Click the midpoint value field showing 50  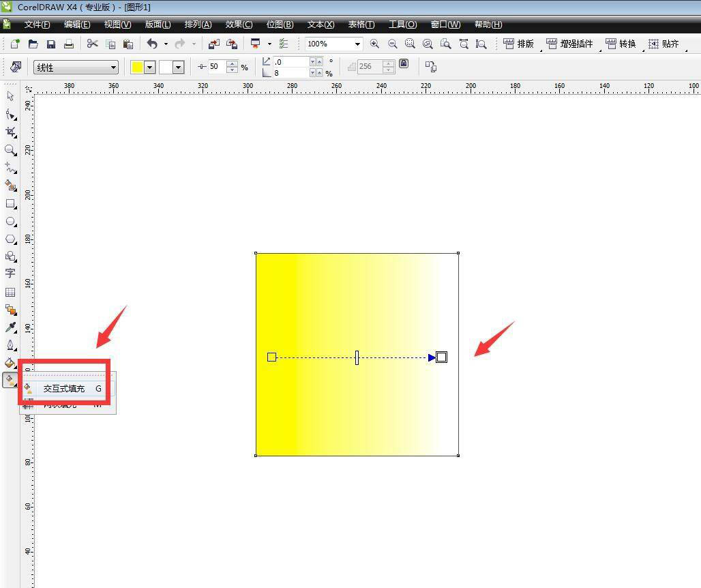(215, 67)
